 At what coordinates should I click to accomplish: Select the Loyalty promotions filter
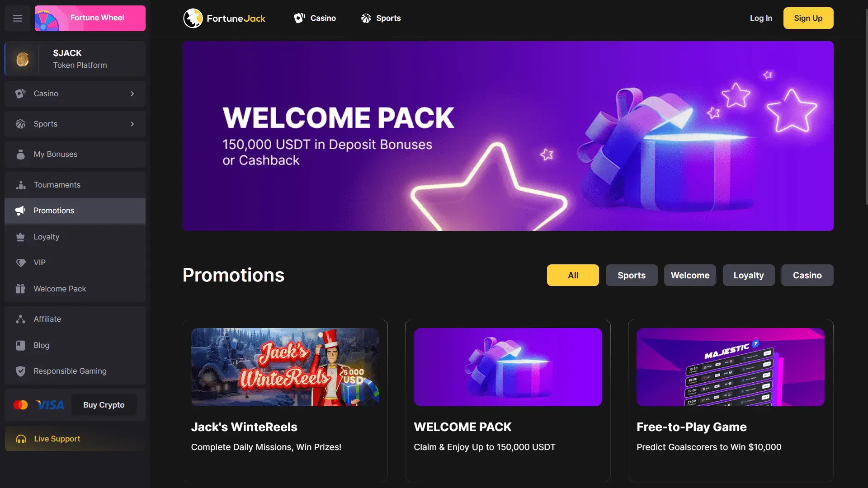pyautogui.click(x=749, y=275)
